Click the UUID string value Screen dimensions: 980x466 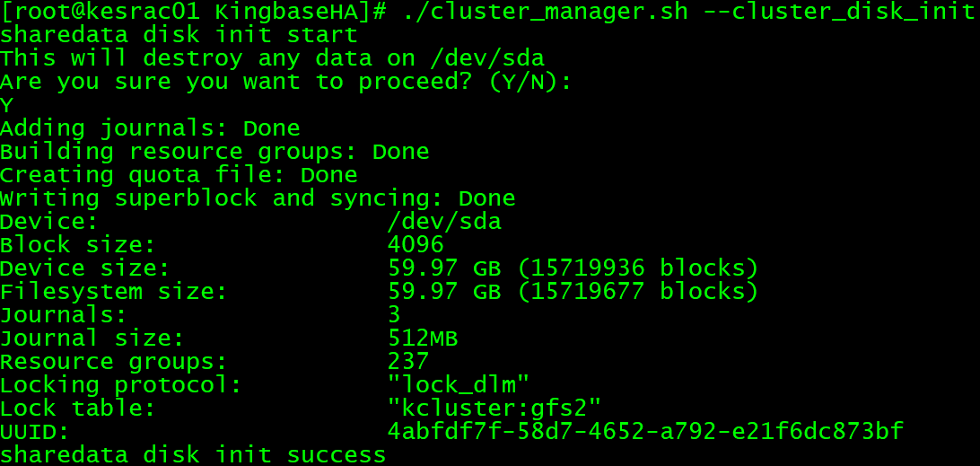point(645,432)
